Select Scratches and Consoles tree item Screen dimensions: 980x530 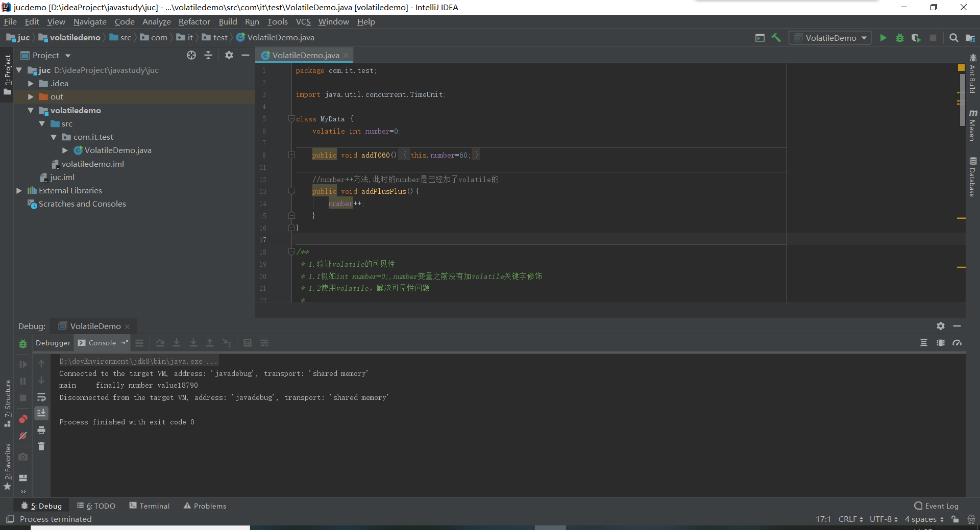77,204
